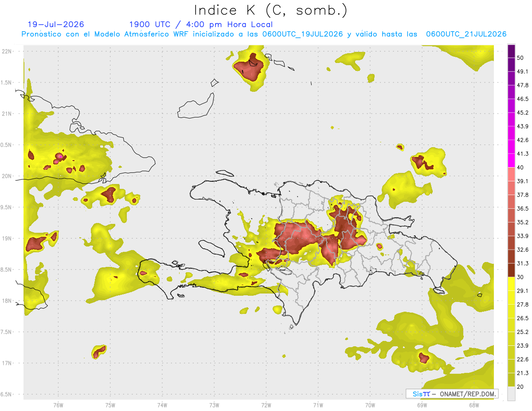
Task: Click the latitude axis label "18N"
Action: click(6, 301)
